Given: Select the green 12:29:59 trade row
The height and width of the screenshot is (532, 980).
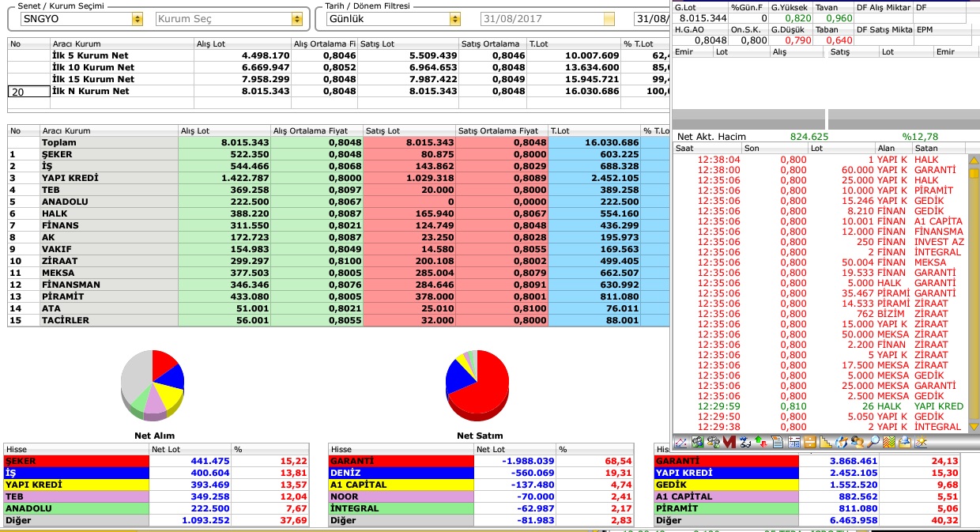Looking at the screenshot, I should pos(820,406).
